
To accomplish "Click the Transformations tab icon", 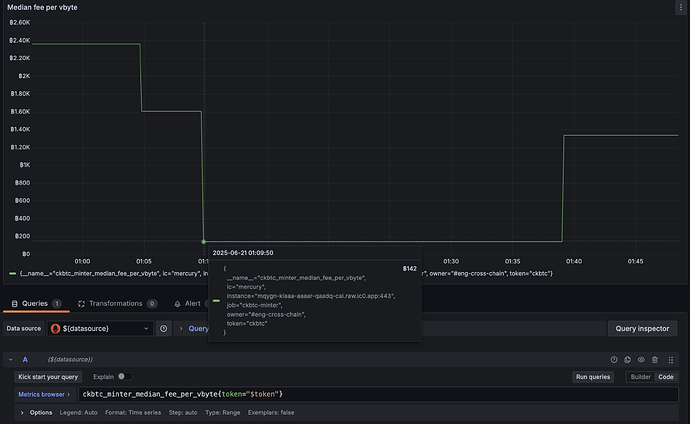I will pyautogui.click(x=81, y=304).
